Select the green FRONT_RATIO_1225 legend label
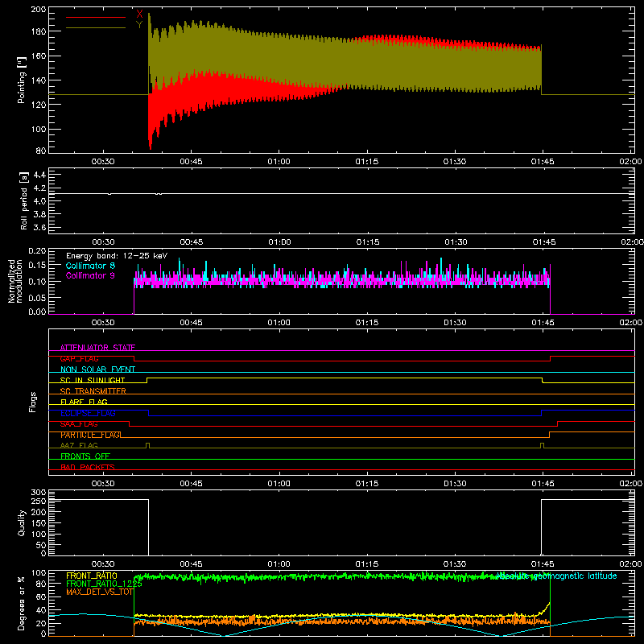 point(104,584)
